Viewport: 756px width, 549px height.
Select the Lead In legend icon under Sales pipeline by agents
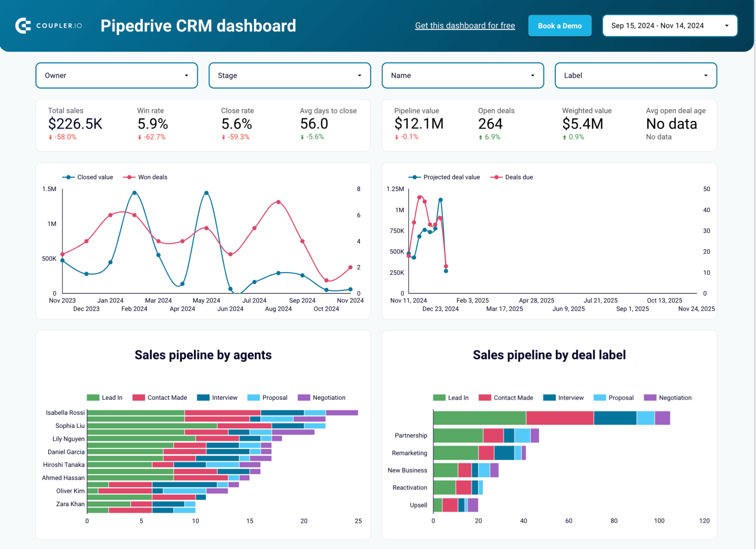pos(93,397)
